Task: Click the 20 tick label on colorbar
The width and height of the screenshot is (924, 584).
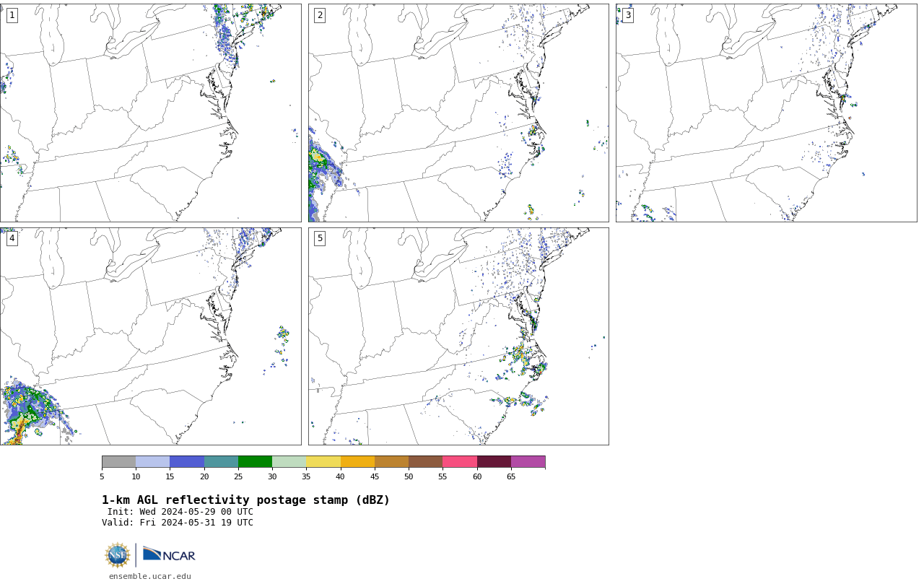Action: [204, 476]
